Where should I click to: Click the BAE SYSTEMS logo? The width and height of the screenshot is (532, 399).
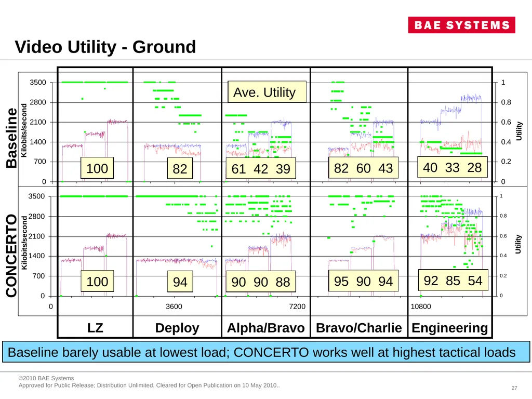[461, 25]
